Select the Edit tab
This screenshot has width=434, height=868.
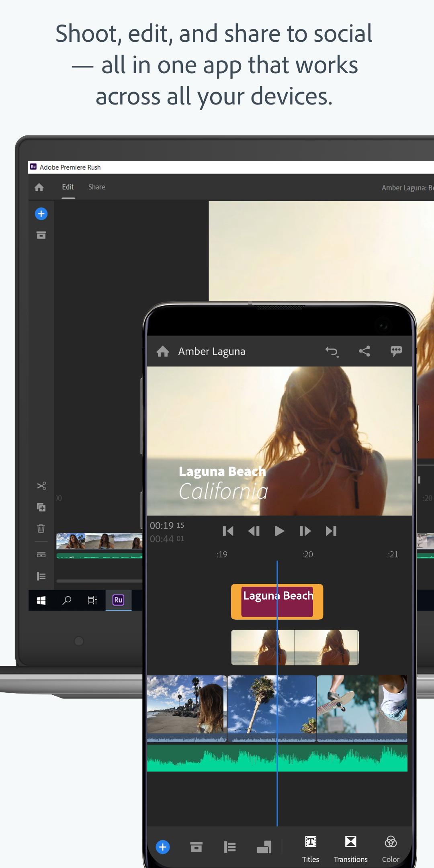tap(68, 187)
